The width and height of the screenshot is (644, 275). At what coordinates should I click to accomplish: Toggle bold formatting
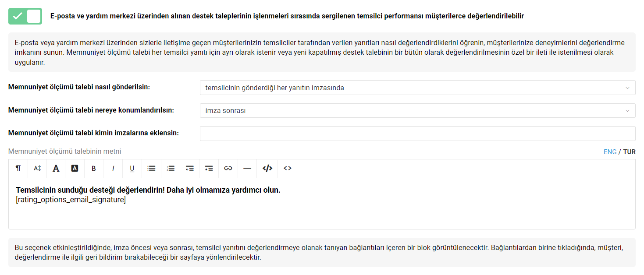coord(94,168)
